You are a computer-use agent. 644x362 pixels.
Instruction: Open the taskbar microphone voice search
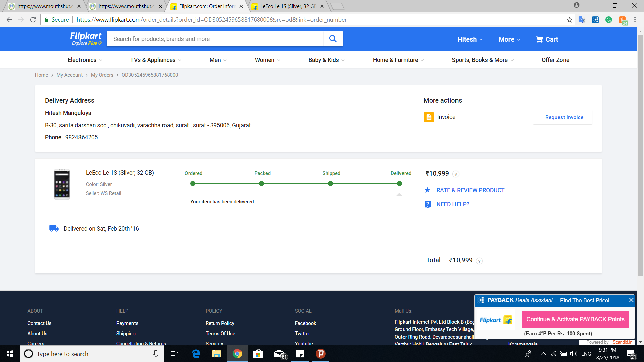156,354
